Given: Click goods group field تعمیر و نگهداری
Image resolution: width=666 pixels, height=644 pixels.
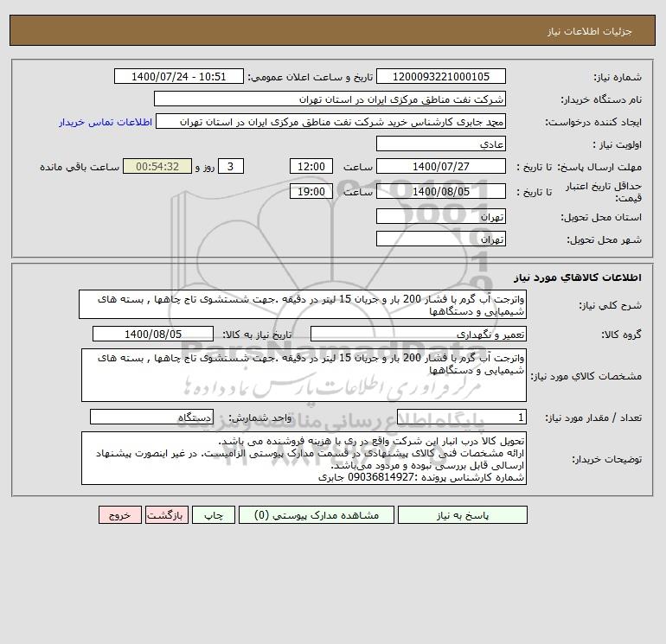Looking at the screenshot, I should coord(419,334).
